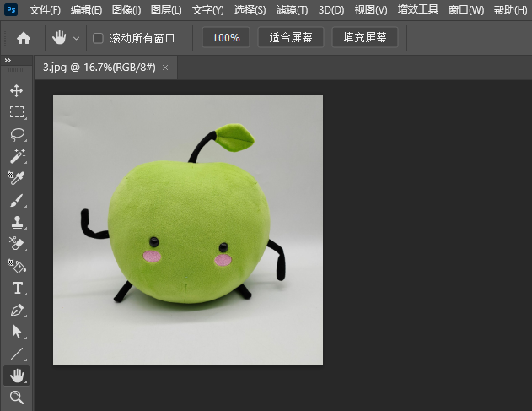This screenshot has width=532, height=411.
Task: Close the 3.jpg document tab
Action: [x=165, y=68]
